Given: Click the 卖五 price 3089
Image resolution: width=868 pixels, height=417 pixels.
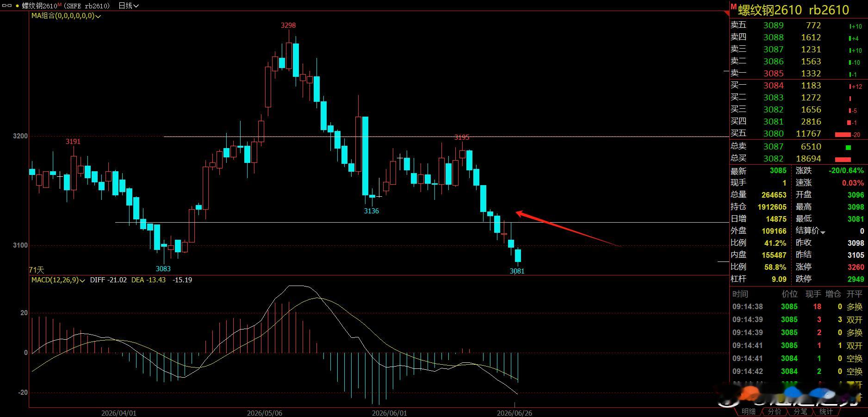Looking at the screenshot, I should point(773,25).
